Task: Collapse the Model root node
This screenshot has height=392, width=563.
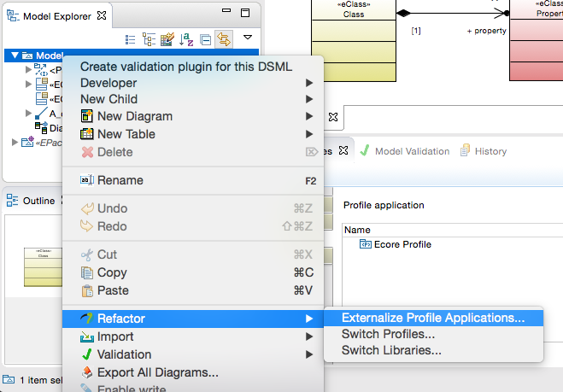Action: [15, 56]
